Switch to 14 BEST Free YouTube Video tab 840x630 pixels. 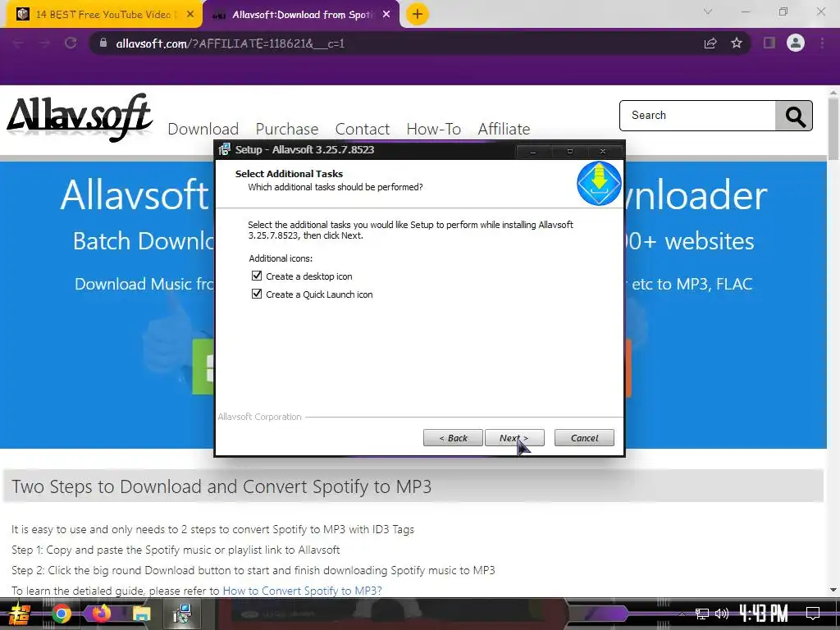[x=103, y=15]
